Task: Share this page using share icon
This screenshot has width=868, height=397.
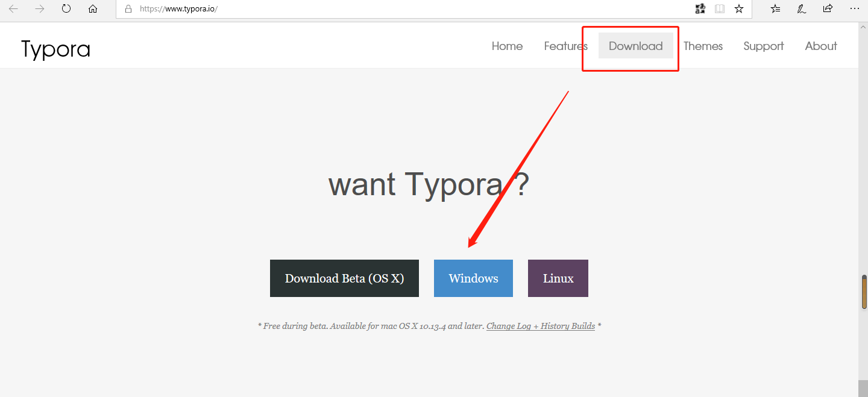Action: pos(828,8)
